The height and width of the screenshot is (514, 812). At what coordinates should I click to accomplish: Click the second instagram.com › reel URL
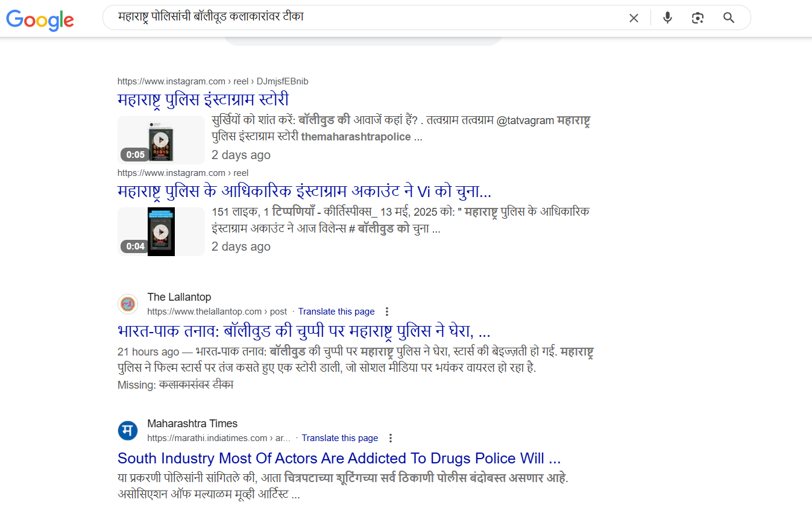coord(183,173)
